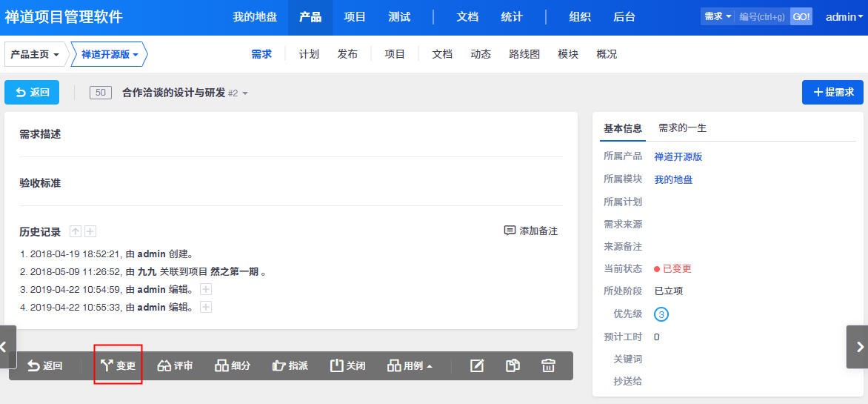
Task: Click the edit pencil icon in toolbar
Action: (477, 365)
